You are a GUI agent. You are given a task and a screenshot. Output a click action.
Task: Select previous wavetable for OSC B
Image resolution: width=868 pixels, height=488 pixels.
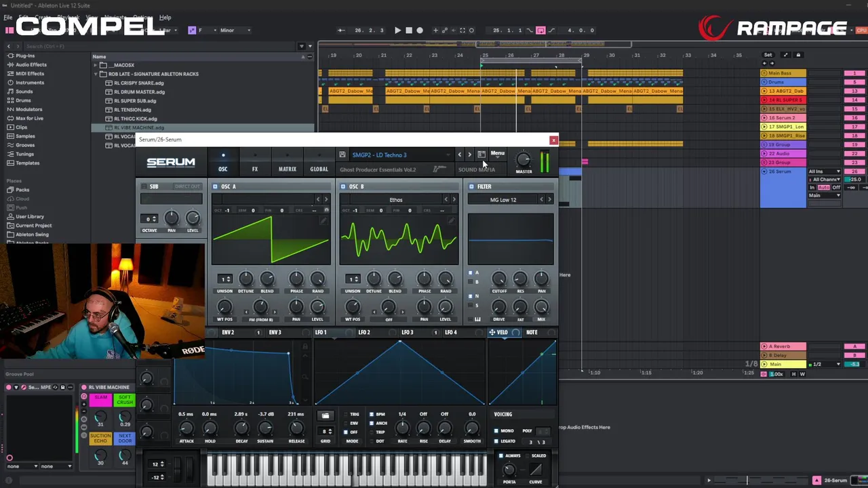coord(446,199)
